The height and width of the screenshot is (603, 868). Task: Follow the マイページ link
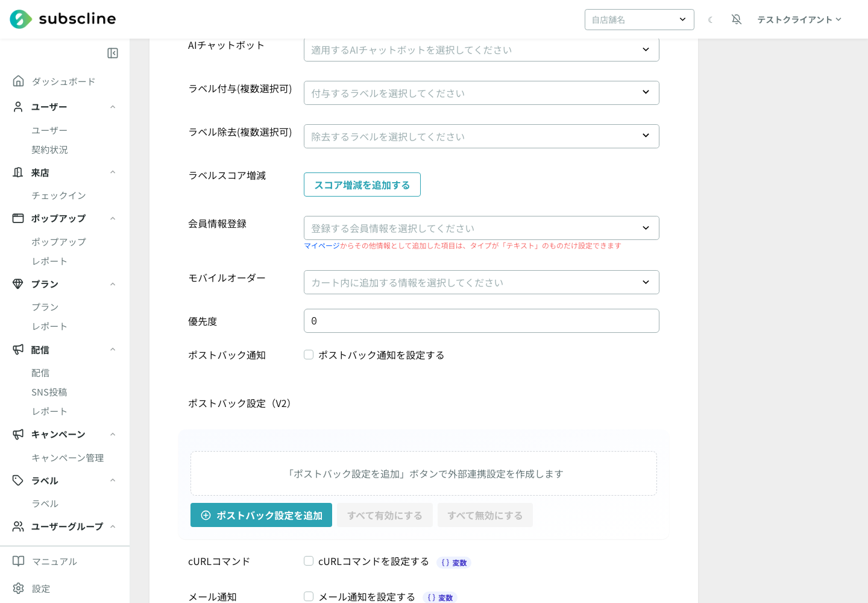(322, 245)
